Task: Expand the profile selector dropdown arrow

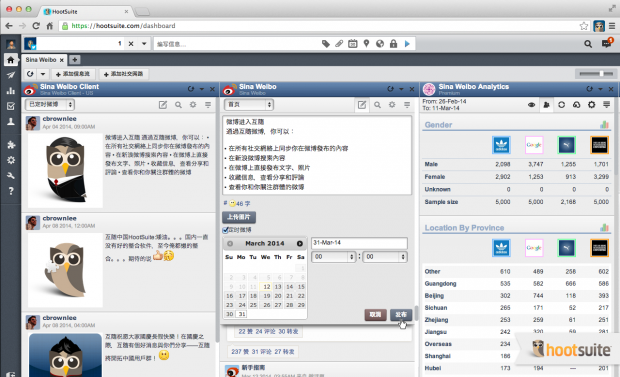Action: 144,44
